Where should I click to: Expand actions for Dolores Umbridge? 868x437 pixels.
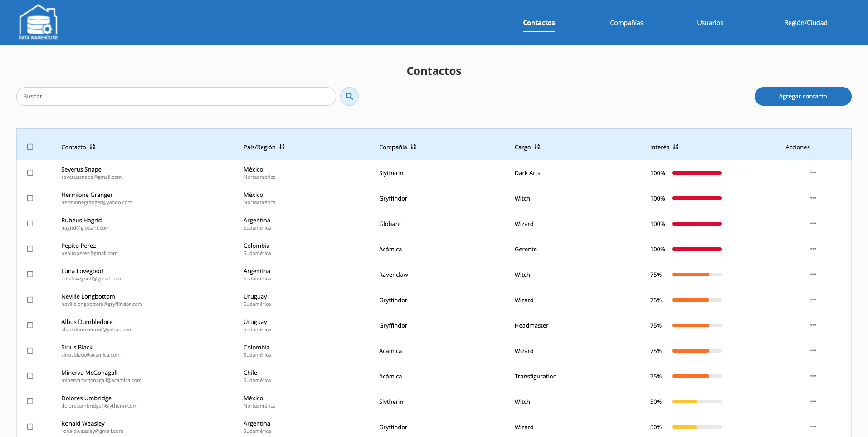pyautogui.click(x=814, y=401)
